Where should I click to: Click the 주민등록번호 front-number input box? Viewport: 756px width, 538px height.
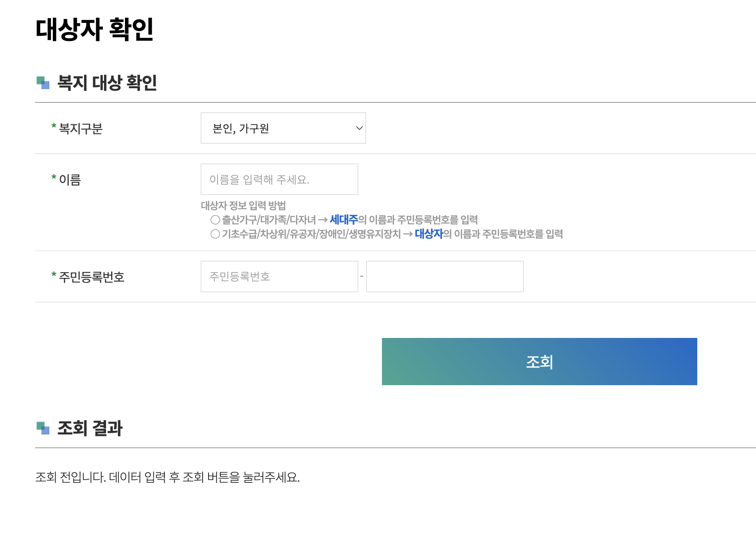(279, 276)
